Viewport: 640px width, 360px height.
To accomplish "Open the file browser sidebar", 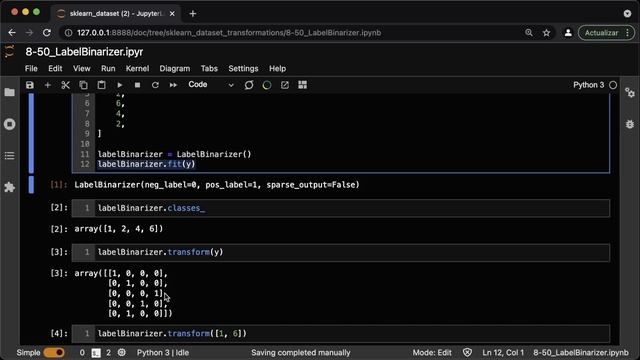I will (x=9, y=92).
